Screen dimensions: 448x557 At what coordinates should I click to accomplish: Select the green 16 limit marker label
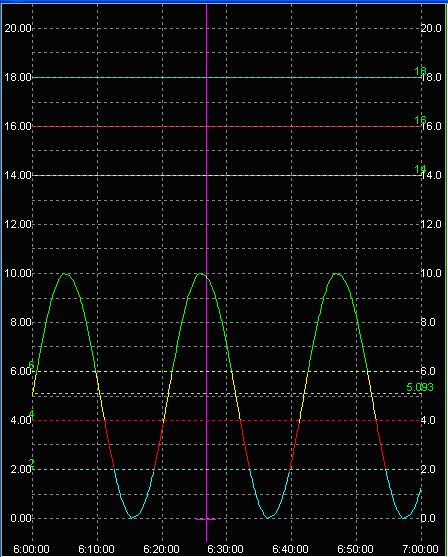(420, 120)
